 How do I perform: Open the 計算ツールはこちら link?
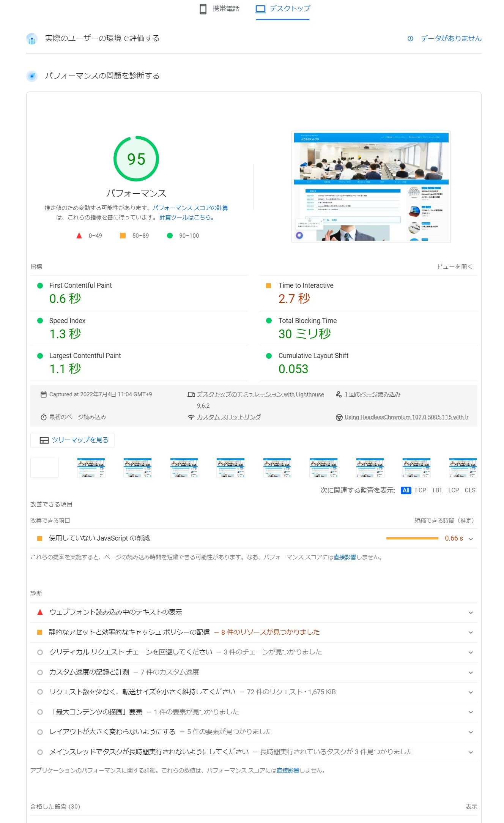(x=186, y=218)
